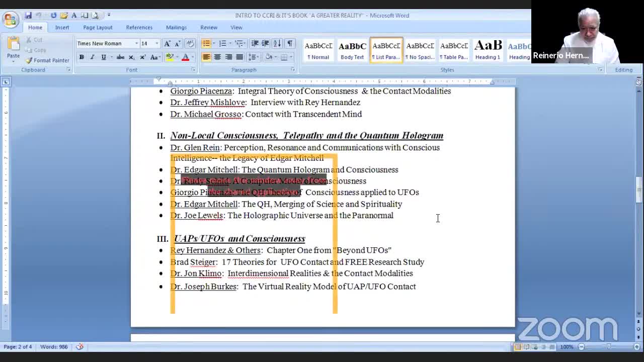
Task: Switch to Web Layout view
Action: point(535,347)
